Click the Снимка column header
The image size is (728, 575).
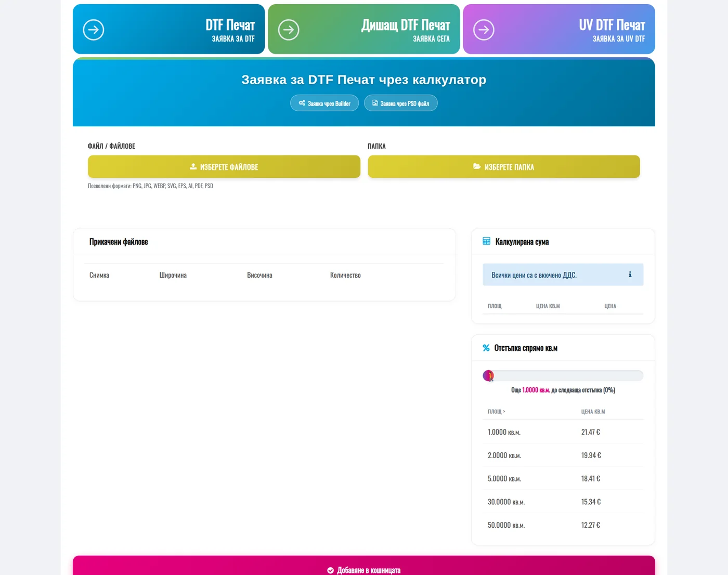(99, 275)
